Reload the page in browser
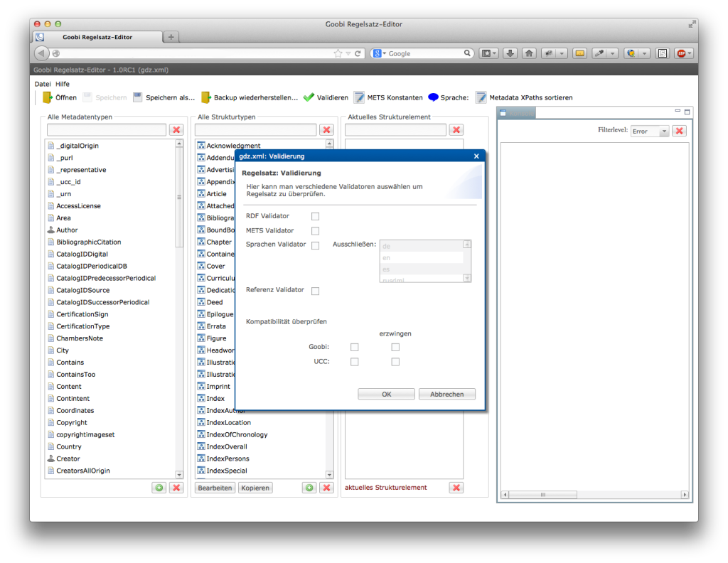This screenshot has height=563, width=728. point(358,53)
